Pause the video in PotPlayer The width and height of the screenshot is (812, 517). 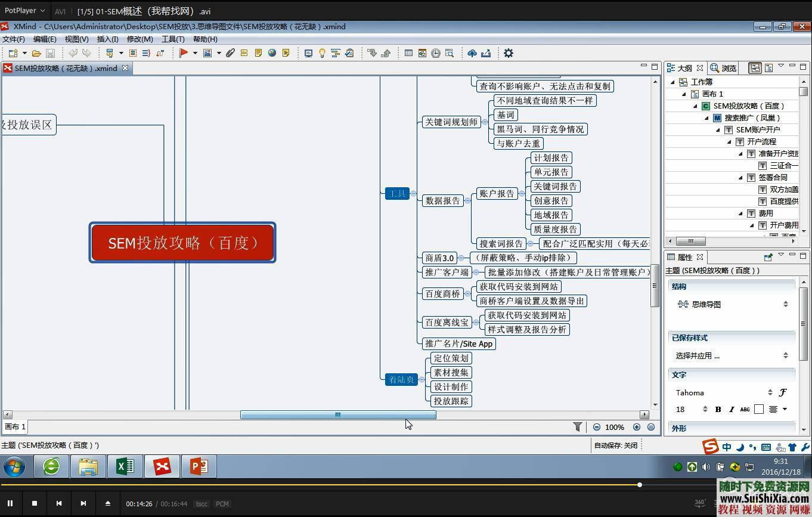[10, 503]
